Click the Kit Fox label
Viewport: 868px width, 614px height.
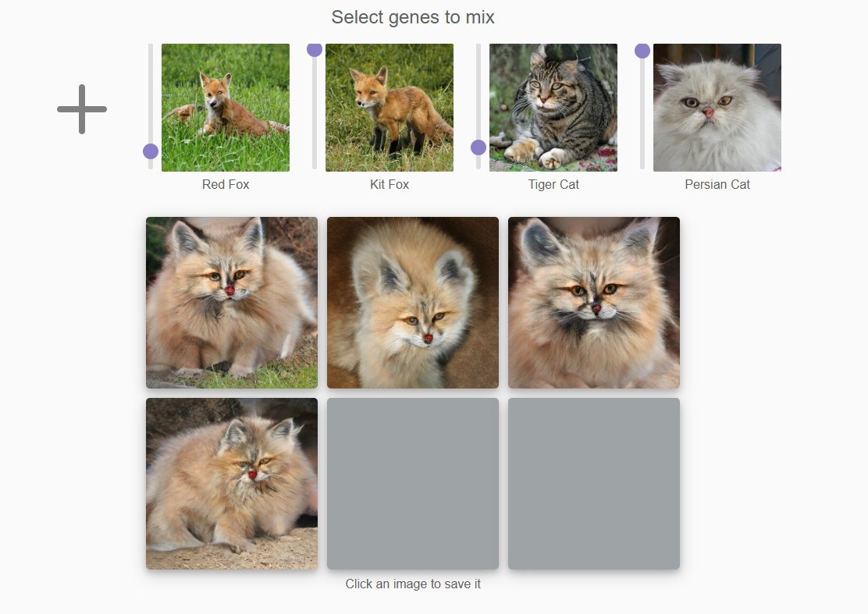click(x=390, y=184)
